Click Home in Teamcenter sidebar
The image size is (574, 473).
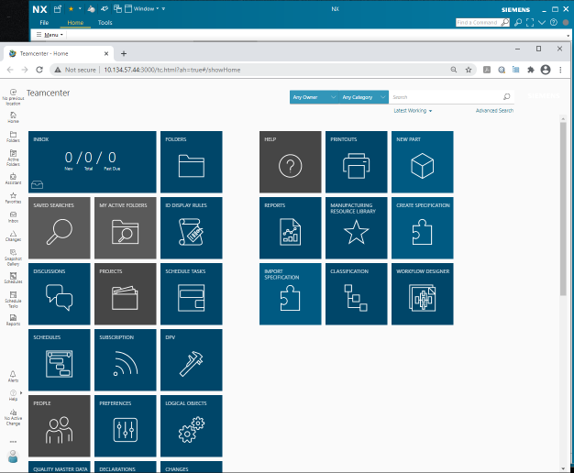[13, 117]
